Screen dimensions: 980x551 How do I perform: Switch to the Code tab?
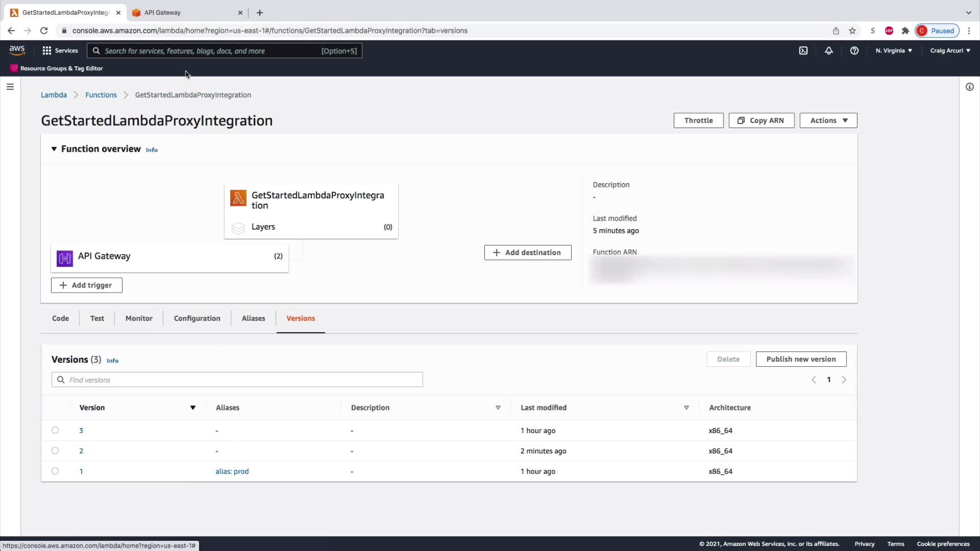point(61,319)
